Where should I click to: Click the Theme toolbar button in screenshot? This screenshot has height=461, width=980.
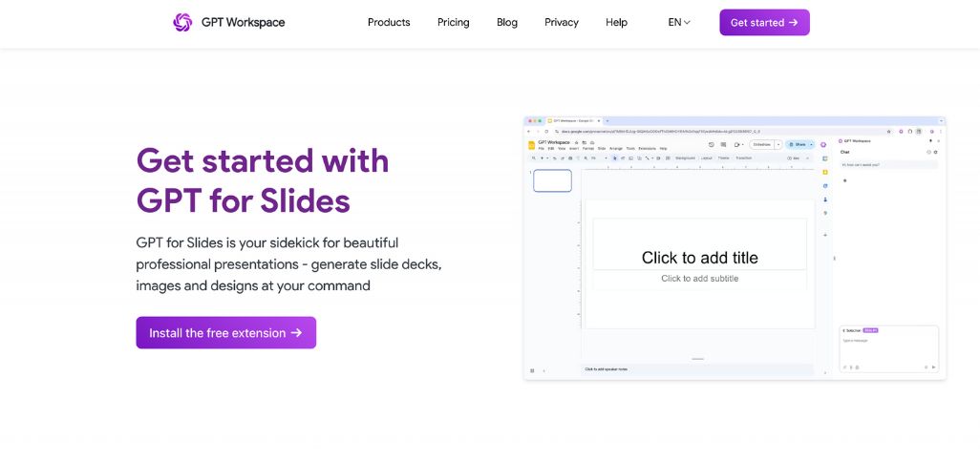click(x=723, y=158)
